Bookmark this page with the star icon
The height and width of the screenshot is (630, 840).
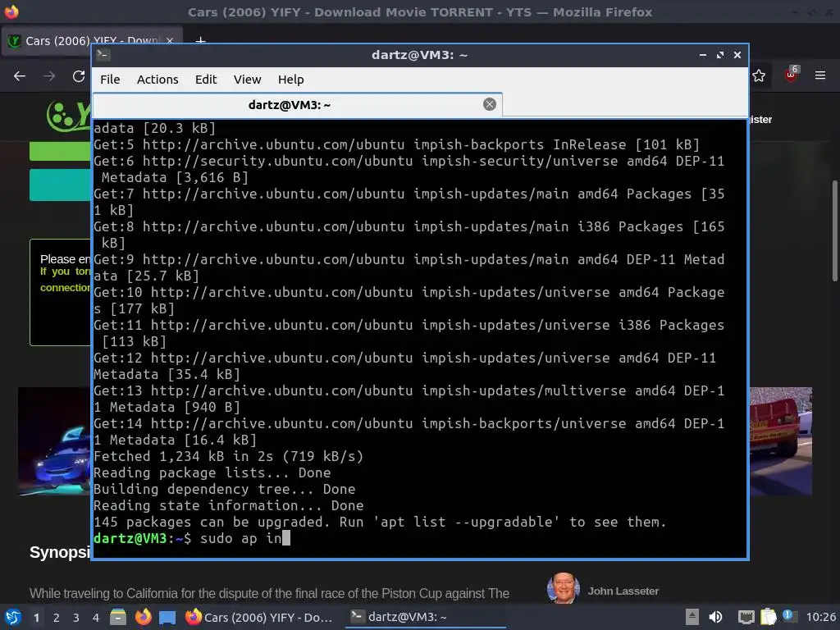tap(759, 76)
